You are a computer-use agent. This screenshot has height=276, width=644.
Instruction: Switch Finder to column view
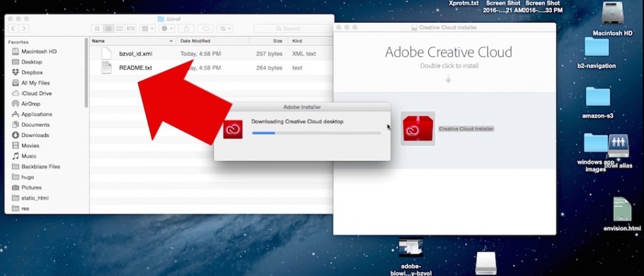(120, 28)
